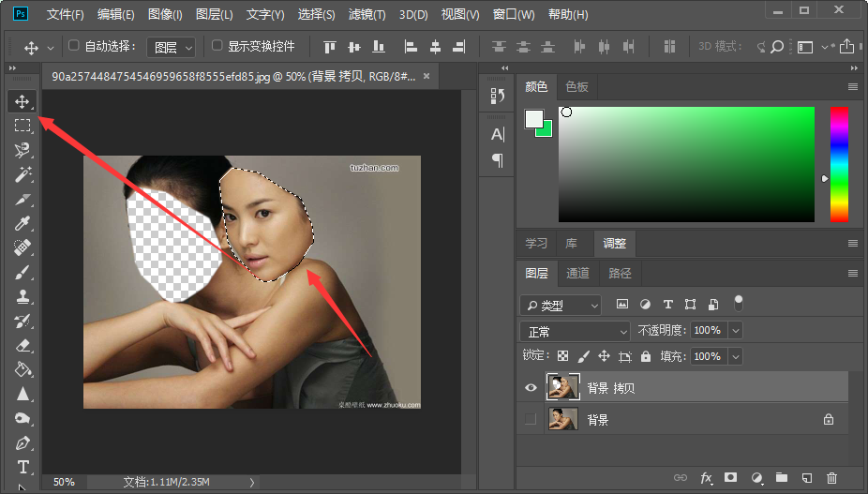
Task: Select the Rectangular Marquee tool
Action: tap(22, 126)
